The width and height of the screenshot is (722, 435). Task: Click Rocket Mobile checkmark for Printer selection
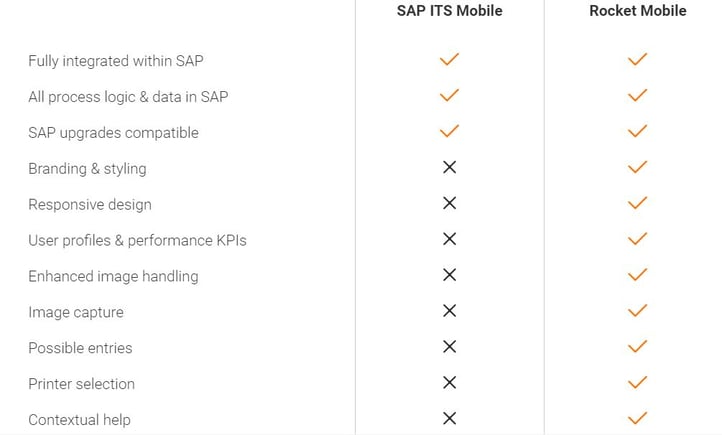[x=637, y=382]
